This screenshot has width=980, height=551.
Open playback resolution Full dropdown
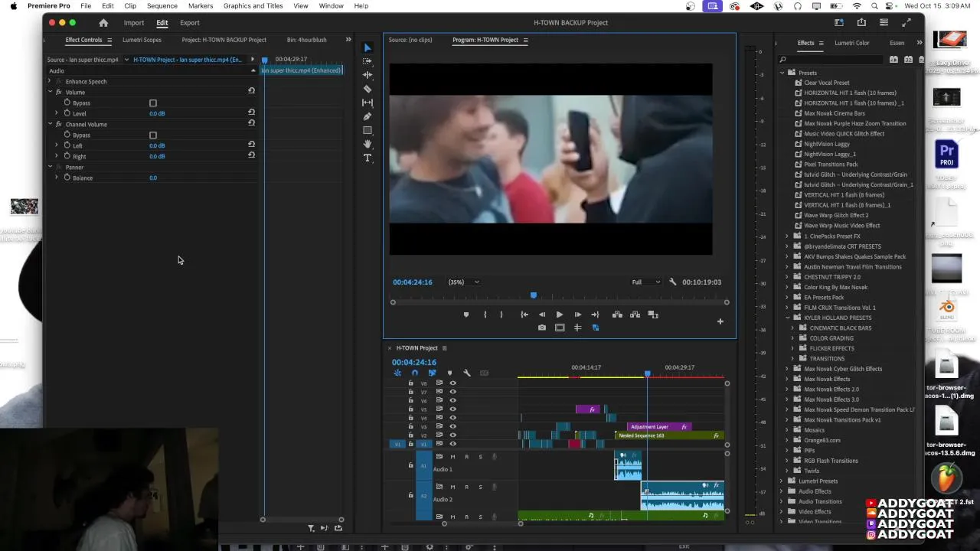click(x=645, y=282)
